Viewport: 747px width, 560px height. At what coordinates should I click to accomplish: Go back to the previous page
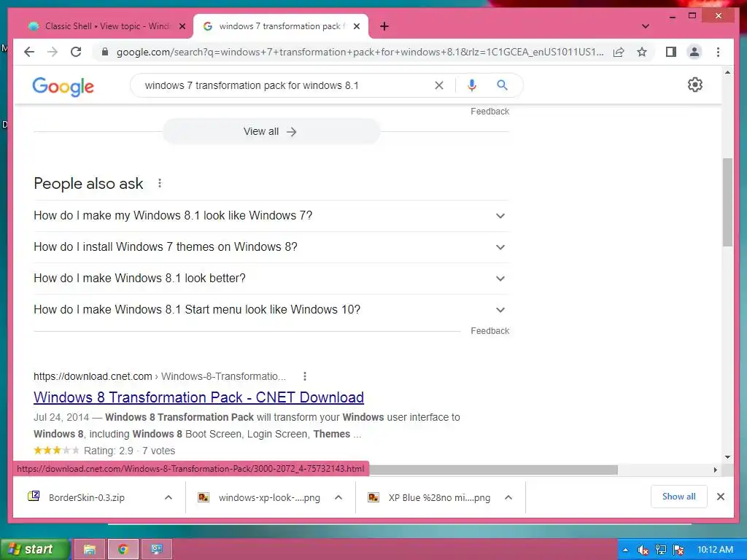29,52
